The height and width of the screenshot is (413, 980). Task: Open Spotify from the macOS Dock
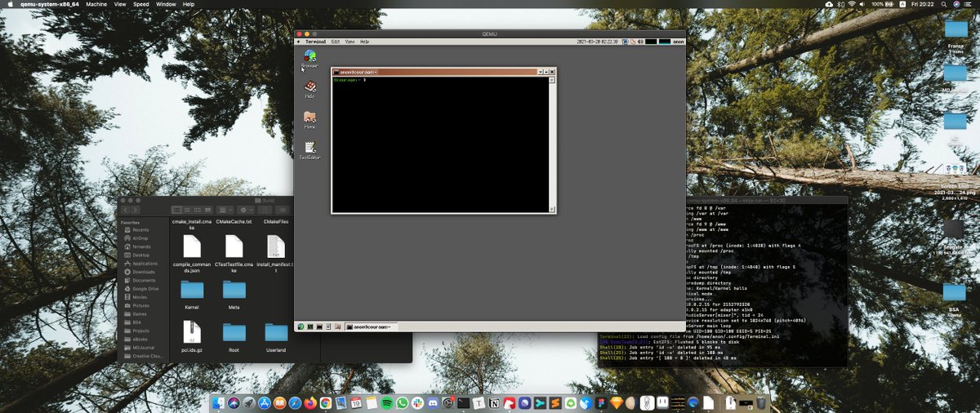[x=387, y=402]
